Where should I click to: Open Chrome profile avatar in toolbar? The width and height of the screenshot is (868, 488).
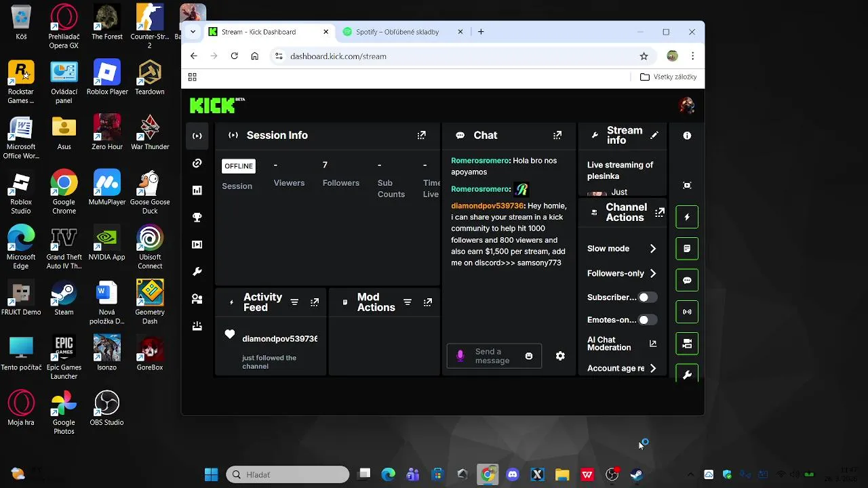(x=672, y=56)
